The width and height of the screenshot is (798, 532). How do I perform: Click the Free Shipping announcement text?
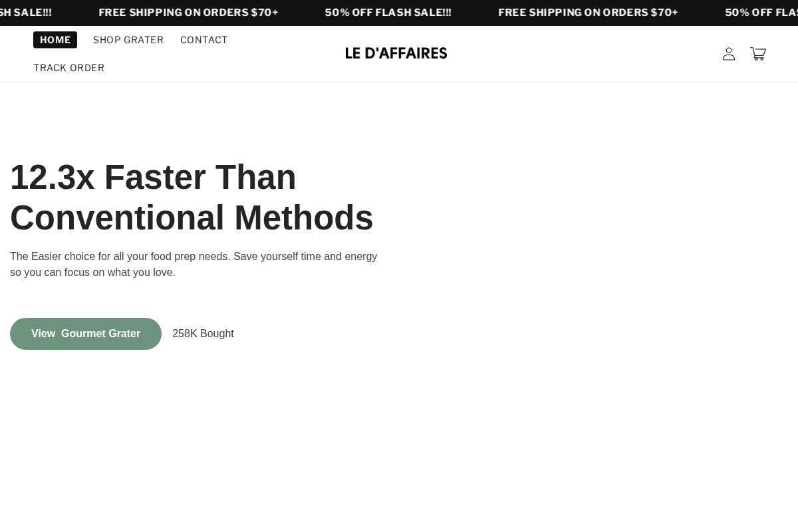click(188, 12)
